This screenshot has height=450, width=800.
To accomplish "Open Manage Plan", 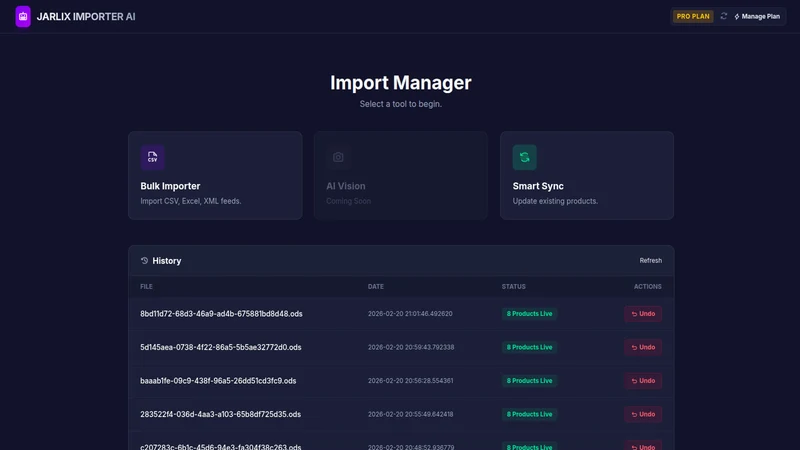I will pyautogui.click(x=757, y=16).
